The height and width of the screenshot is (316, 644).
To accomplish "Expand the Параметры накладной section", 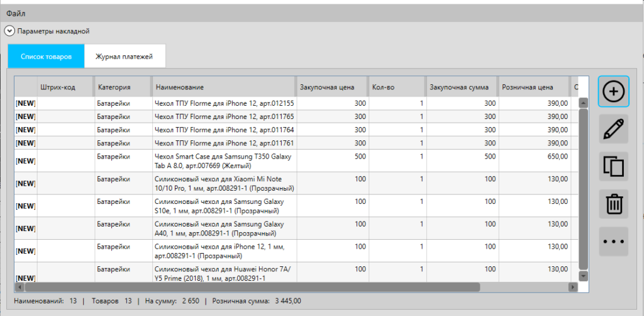I will point(10,31).
